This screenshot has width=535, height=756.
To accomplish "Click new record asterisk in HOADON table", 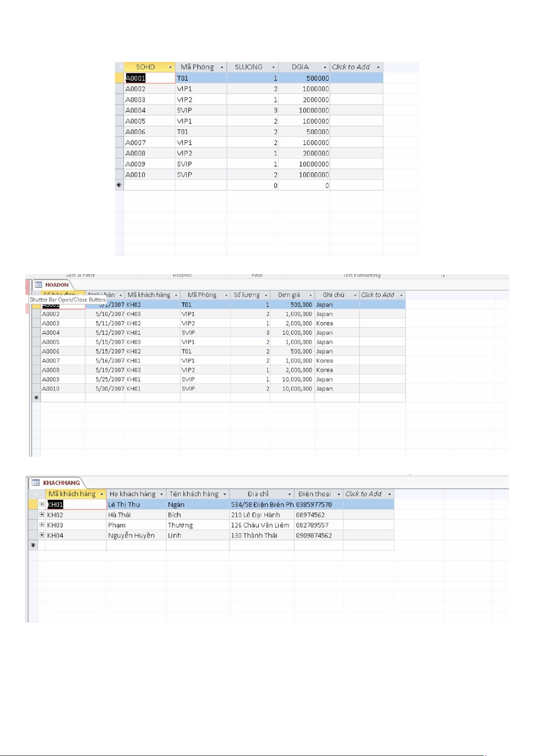I will tap(36, 398).
